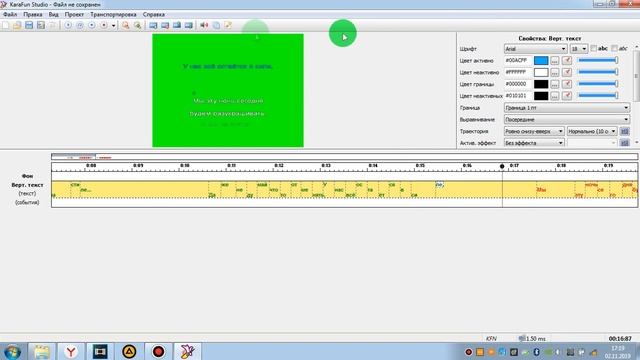Click the trajectory settings icon button
This screenshot has height=360, width=640.
click(624, 131)
